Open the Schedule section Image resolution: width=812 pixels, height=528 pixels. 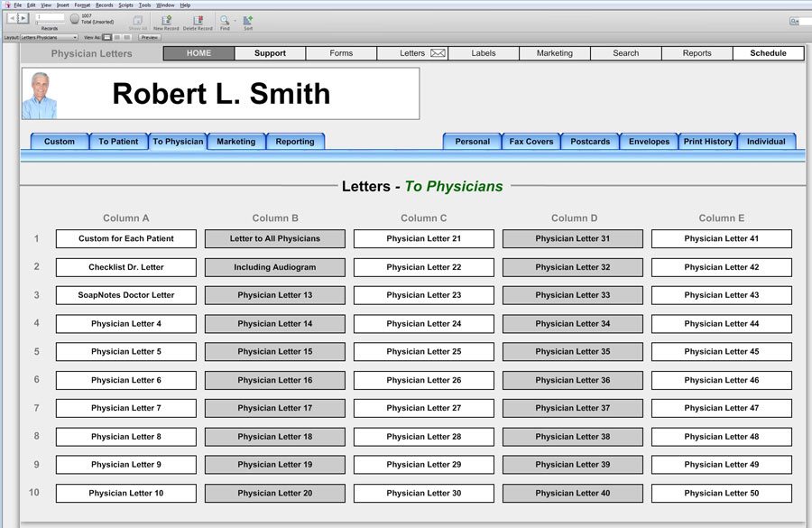point(769,53)
